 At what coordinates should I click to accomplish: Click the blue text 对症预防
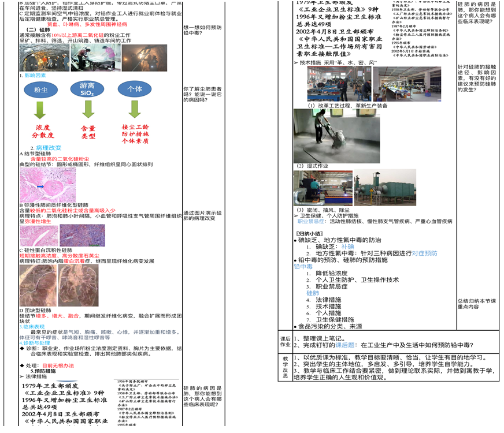(425, 253)
